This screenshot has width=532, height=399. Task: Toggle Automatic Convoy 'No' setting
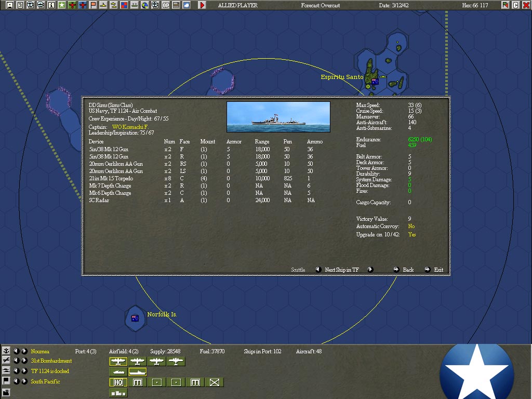(x=411, y=226)
